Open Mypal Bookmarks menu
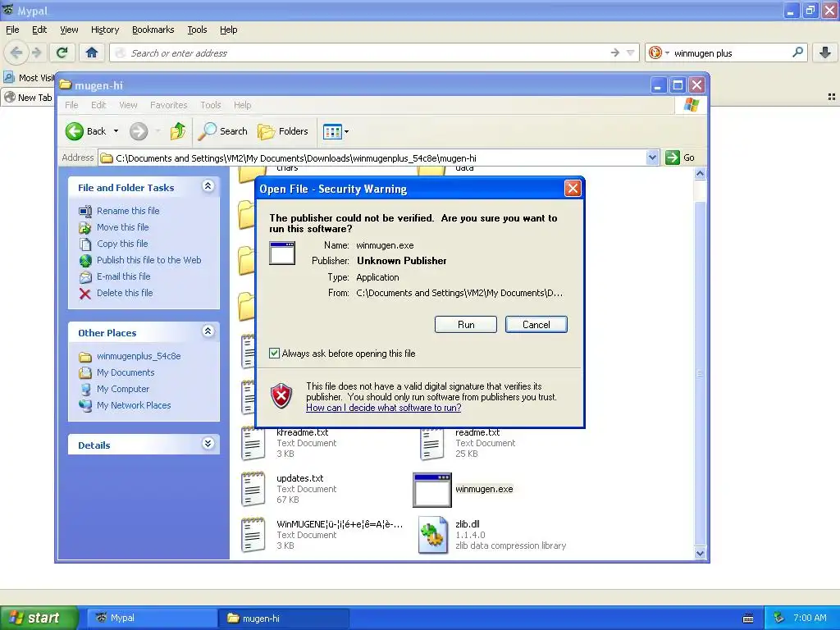 point(153,30)
